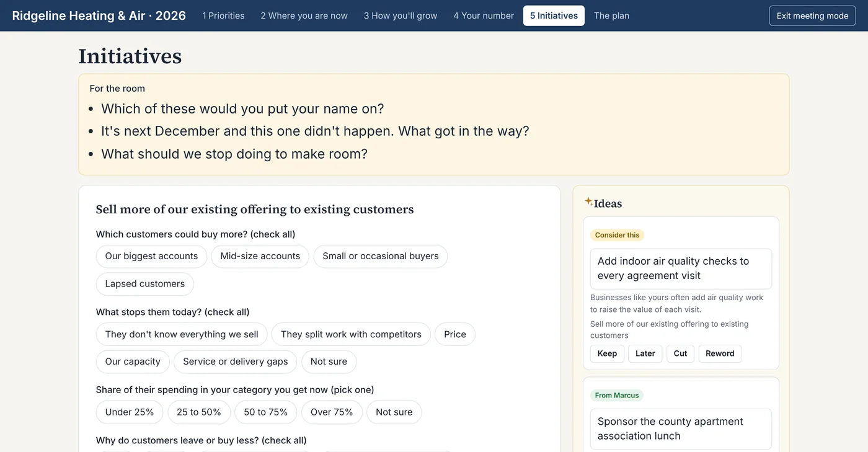Check Service or delivery gaps option
Viewport: 868px width, 452px height.
coord(236,361)
